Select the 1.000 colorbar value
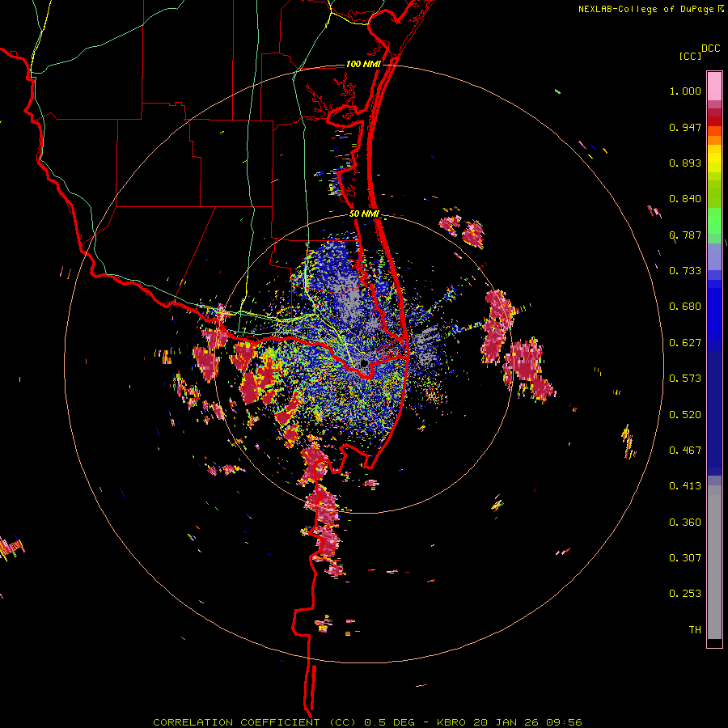 tap(685, 91)
